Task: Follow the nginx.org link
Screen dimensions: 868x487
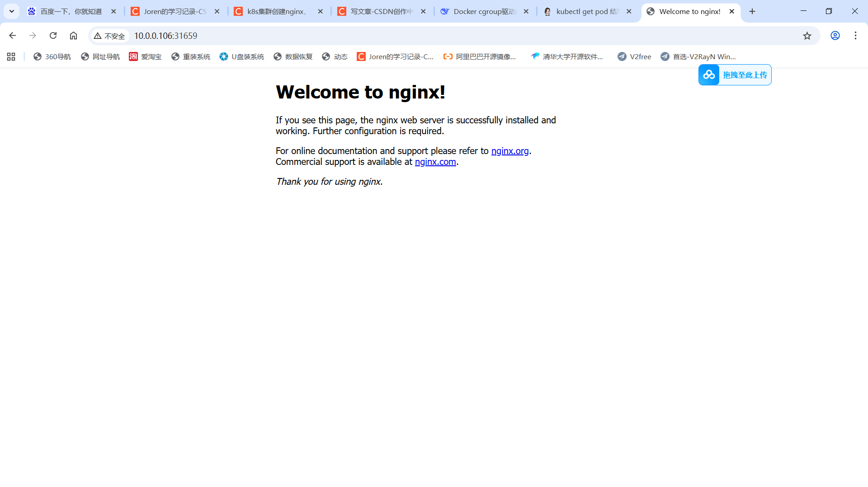Action: point(510,151)
